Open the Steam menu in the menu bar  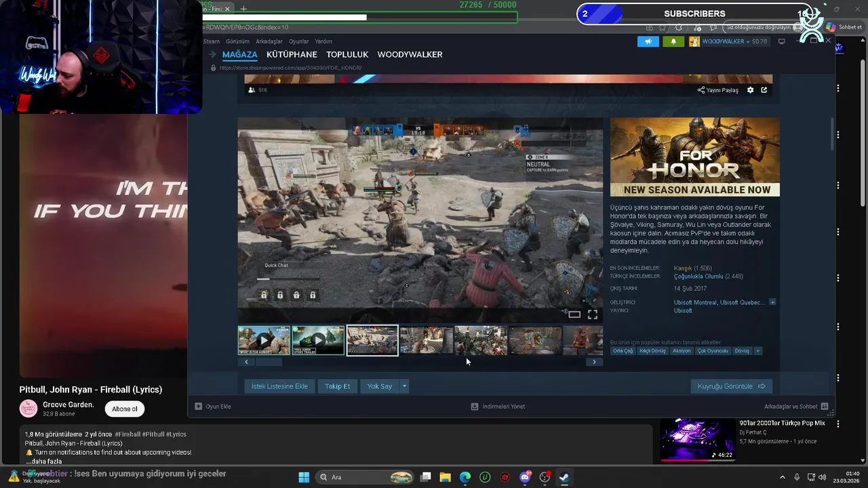click(212, 41)
